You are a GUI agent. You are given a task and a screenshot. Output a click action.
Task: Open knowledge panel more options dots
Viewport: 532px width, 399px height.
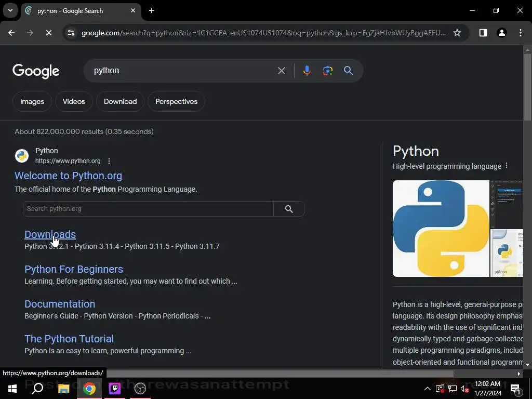coord(507,166)
